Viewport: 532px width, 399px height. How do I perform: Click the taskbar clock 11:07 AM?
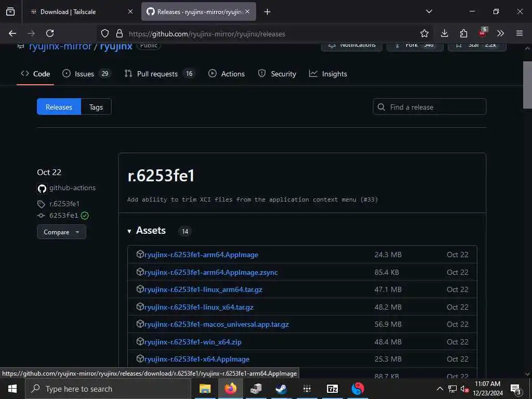(487, 384)
